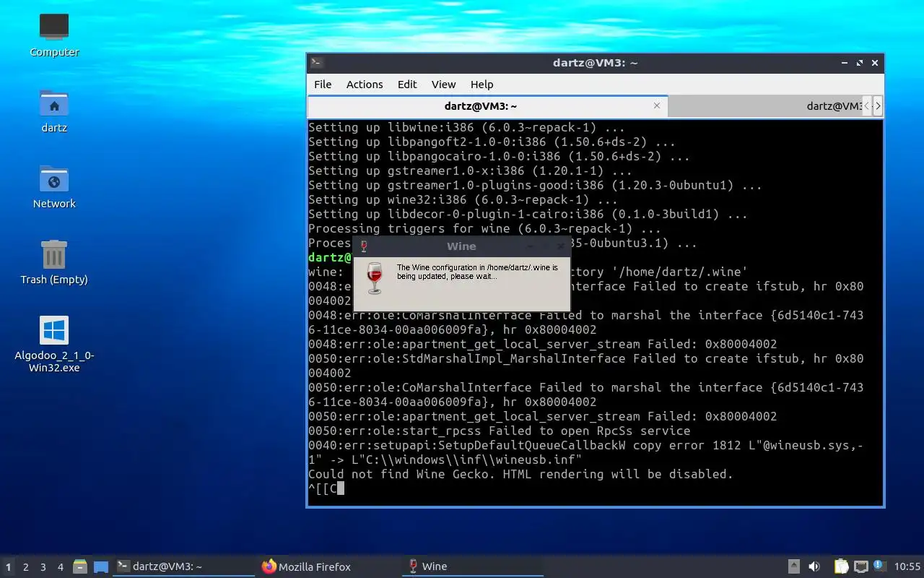Open the Trash (Empty) icon
This screenshot has width=924, height=578.
[54, 254]
